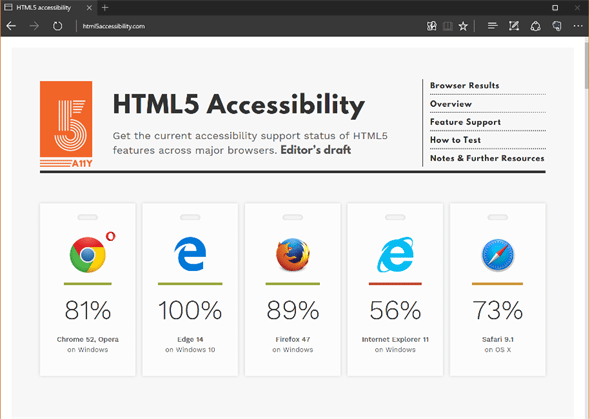Toggle Reading view book icon

pyautogui.click(x=447, y=26)
